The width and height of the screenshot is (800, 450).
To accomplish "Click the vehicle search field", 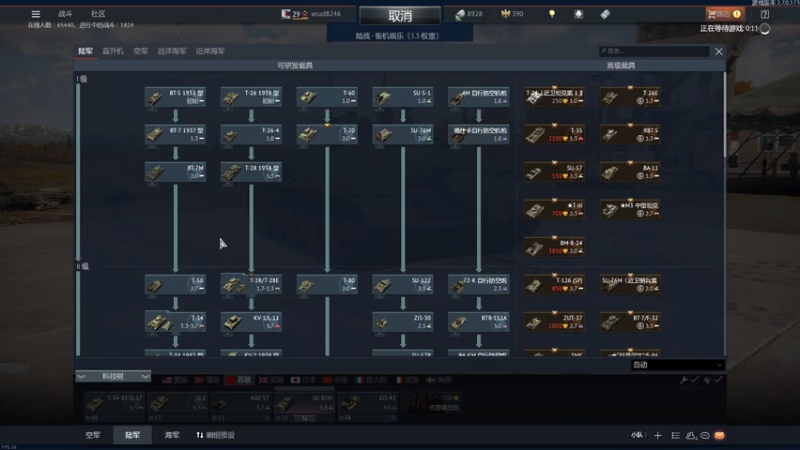I will click(x=654, y=51).
